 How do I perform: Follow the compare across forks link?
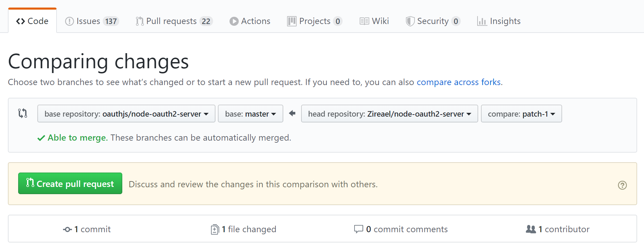[459, 82]
